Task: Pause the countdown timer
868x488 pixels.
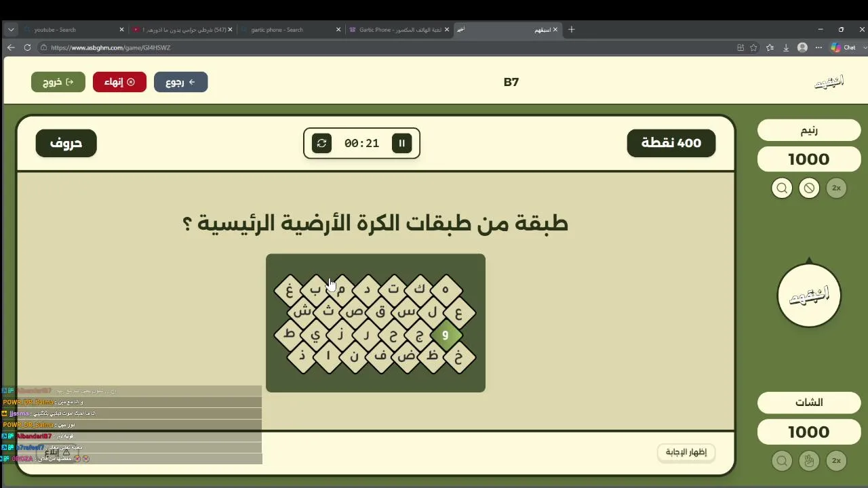Action: pos(401,143)
